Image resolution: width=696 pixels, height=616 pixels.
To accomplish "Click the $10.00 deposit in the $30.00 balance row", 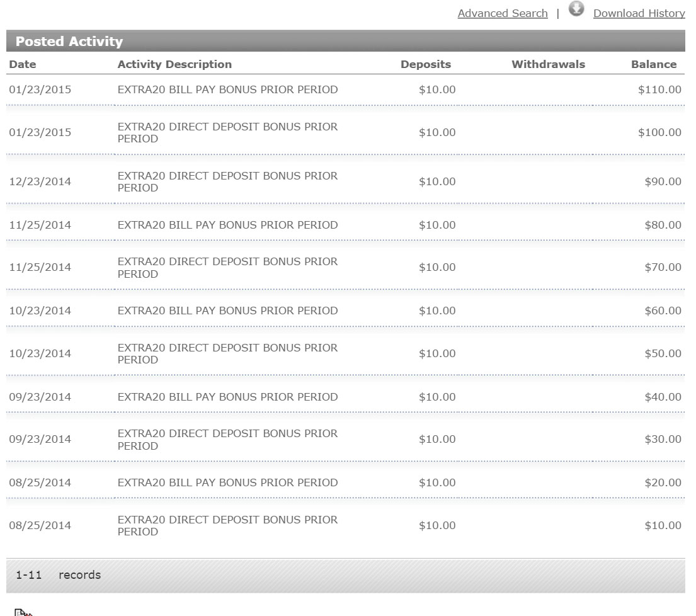I will 437,439.
